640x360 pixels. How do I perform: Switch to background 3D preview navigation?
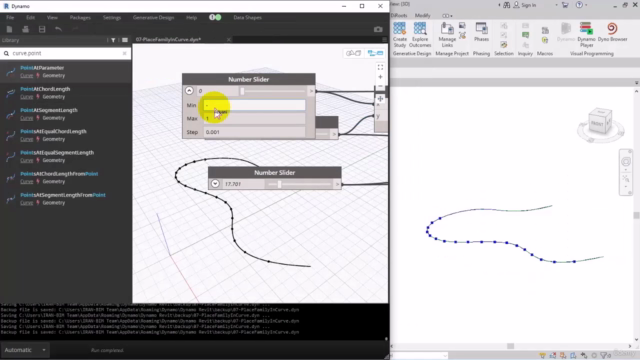354,53
